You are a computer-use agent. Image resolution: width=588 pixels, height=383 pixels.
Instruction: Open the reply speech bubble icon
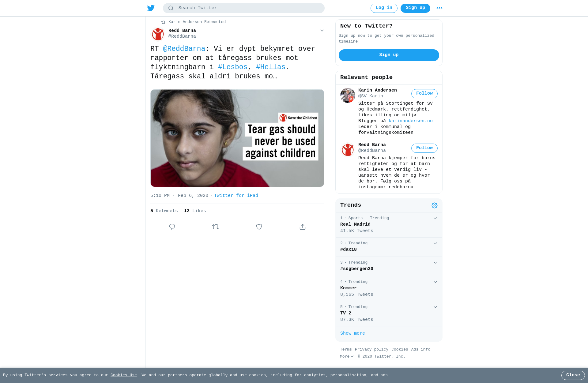(x=172, y=227)
